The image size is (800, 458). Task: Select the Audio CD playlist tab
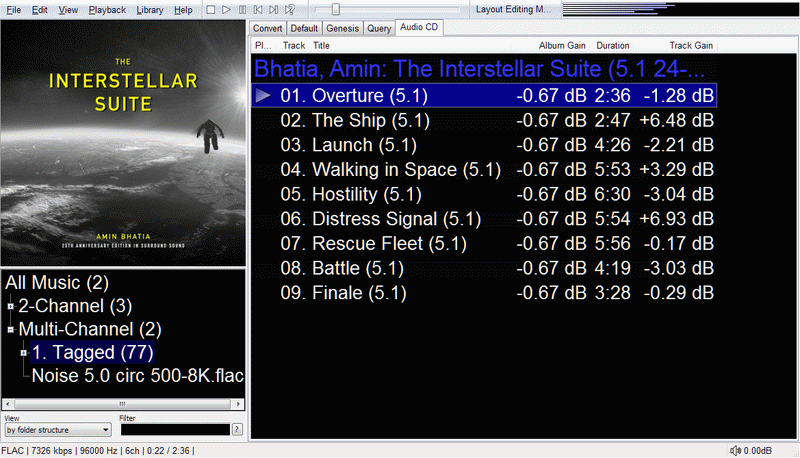coord(419,27)
